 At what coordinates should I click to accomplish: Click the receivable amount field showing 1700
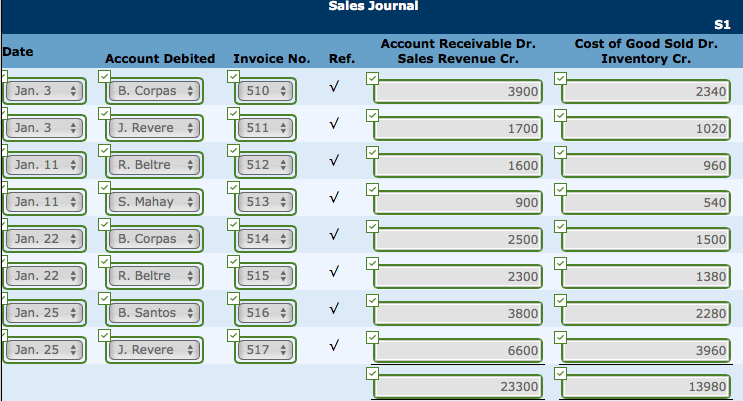pos(458,128)
